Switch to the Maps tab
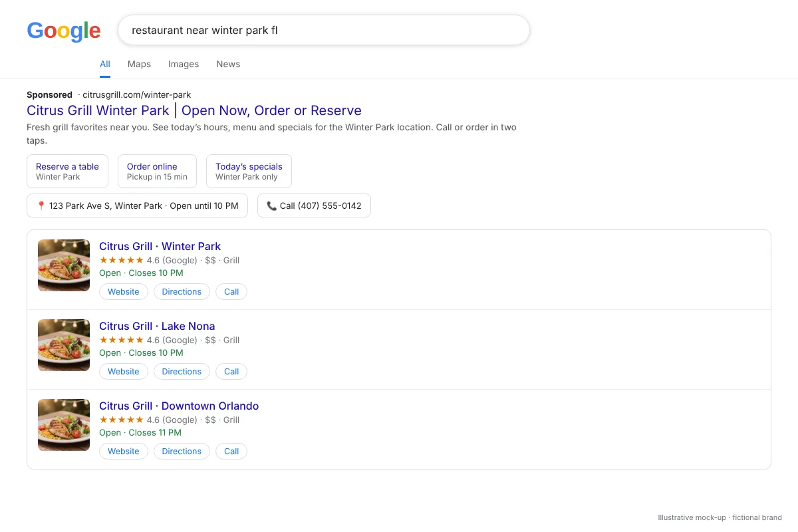798x532 pixels. pos(139,65)
